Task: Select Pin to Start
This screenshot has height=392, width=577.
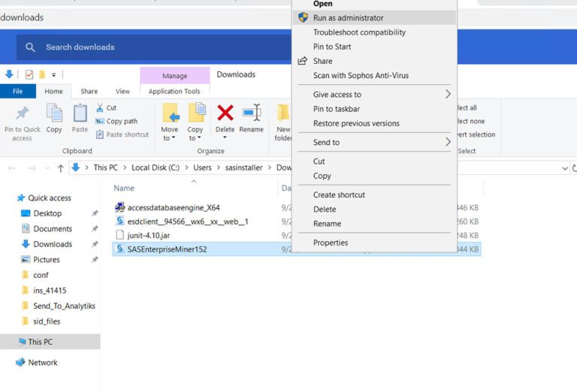Action: (375, 47)
